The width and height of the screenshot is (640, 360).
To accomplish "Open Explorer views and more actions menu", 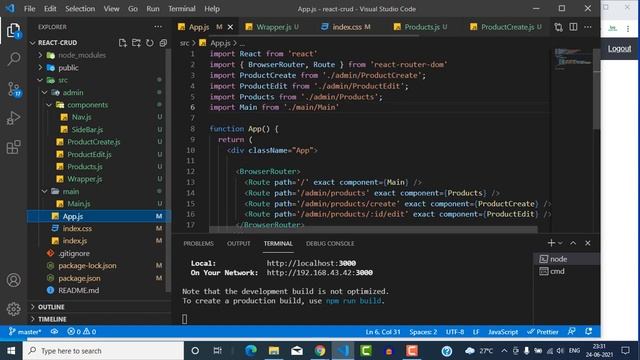I will (158, 27).
